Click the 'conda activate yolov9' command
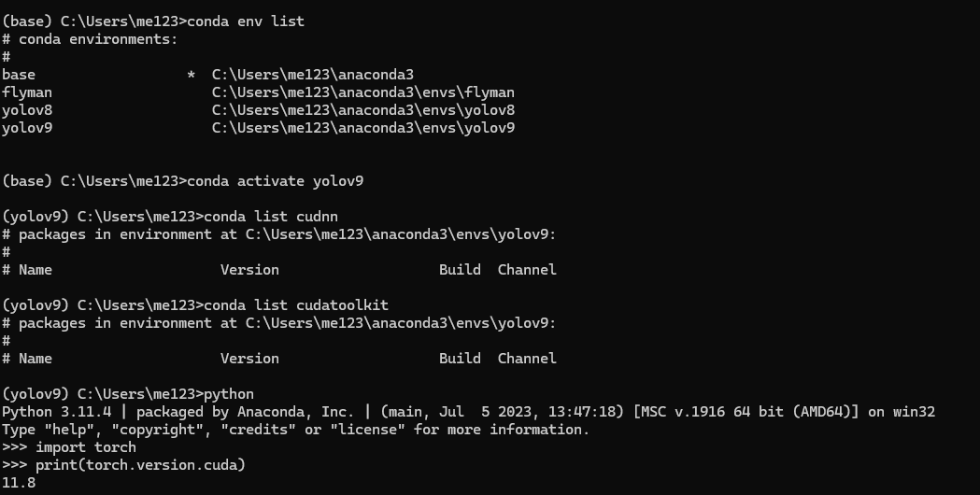The image size is (980, 495). [275, 181]
